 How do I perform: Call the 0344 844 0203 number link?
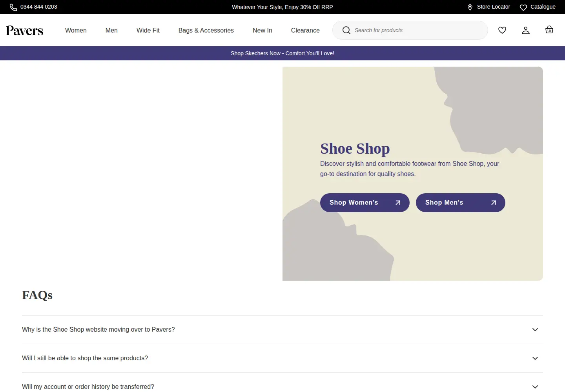tap(34, 7)
